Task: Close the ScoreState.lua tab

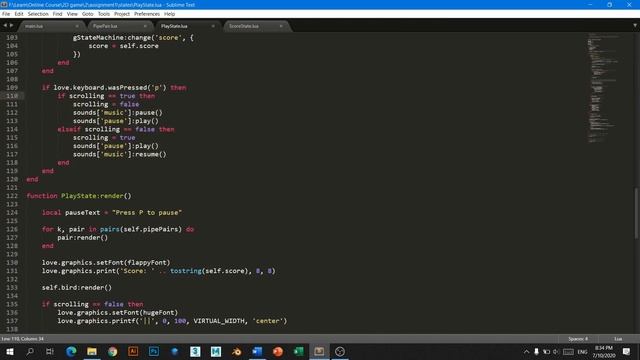Action: [x=281, y=26]
